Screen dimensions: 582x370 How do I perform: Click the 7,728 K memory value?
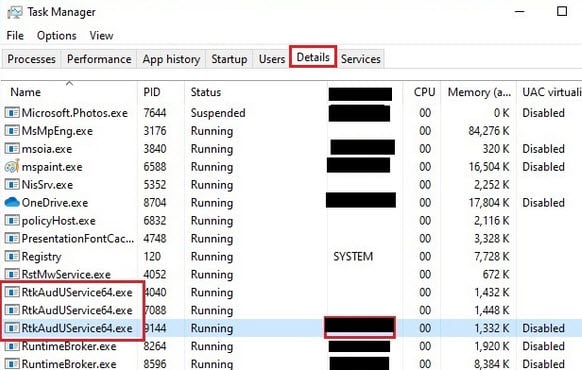click(x=491, y=256)
